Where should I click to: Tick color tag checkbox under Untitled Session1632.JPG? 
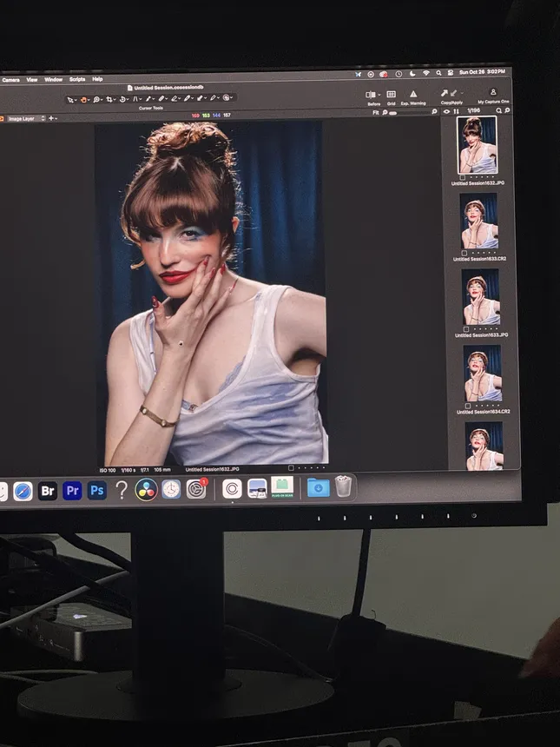point(463,177)
